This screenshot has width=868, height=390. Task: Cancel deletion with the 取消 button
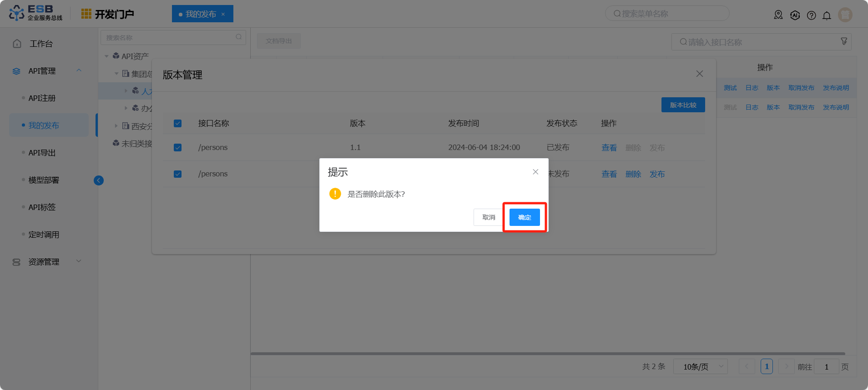click(x=489, y=217)
